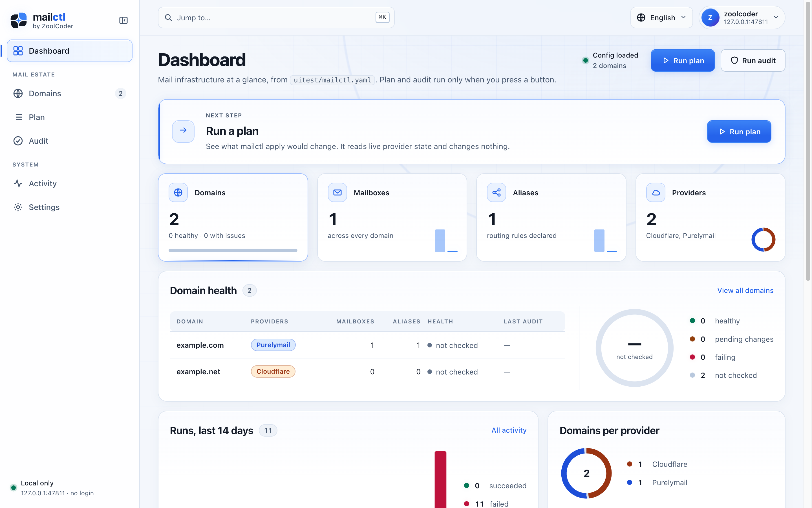812x508 pixels.
Task: Click the Mailboxes envelope icon
Action: (x=337, y=192)
